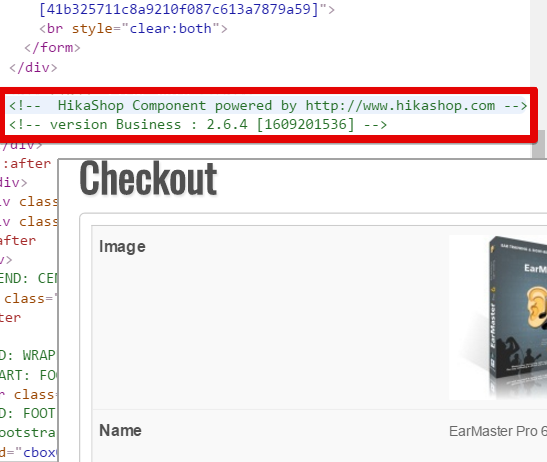This screenshot has width=547, height=462.
Task: Click the Image label in the checkout table
Action: click(122, 247)
